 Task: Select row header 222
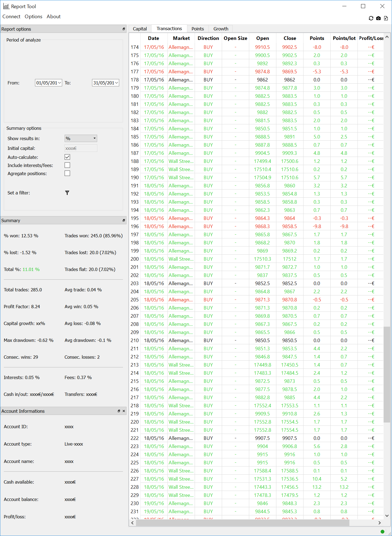click(135, 438)
